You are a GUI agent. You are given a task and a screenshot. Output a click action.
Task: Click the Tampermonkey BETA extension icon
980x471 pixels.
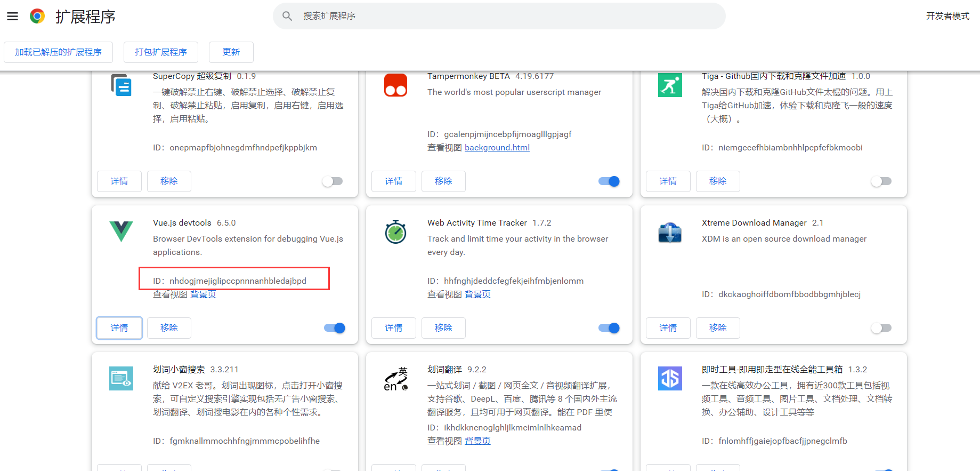395,85
